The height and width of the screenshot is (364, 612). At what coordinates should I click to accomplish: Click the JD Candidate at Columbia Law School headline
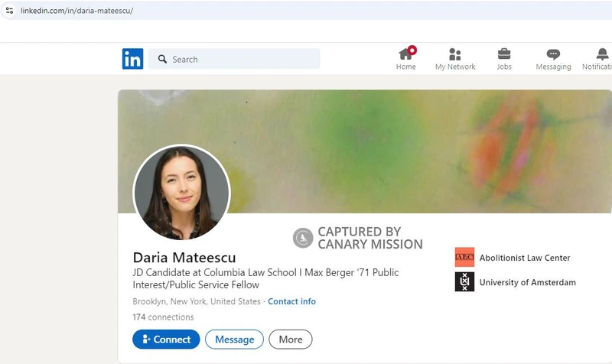(265, 278)
